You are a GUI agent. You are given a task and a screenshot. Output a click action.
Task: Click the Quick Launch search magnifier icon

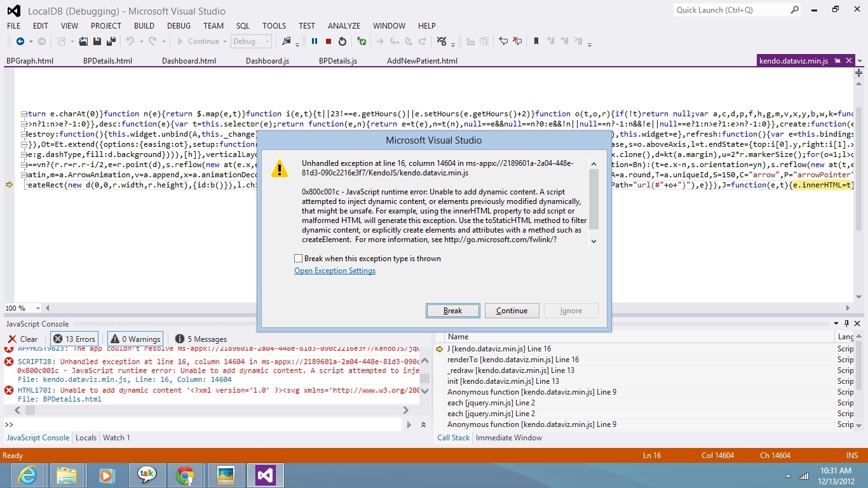(795, 10)
